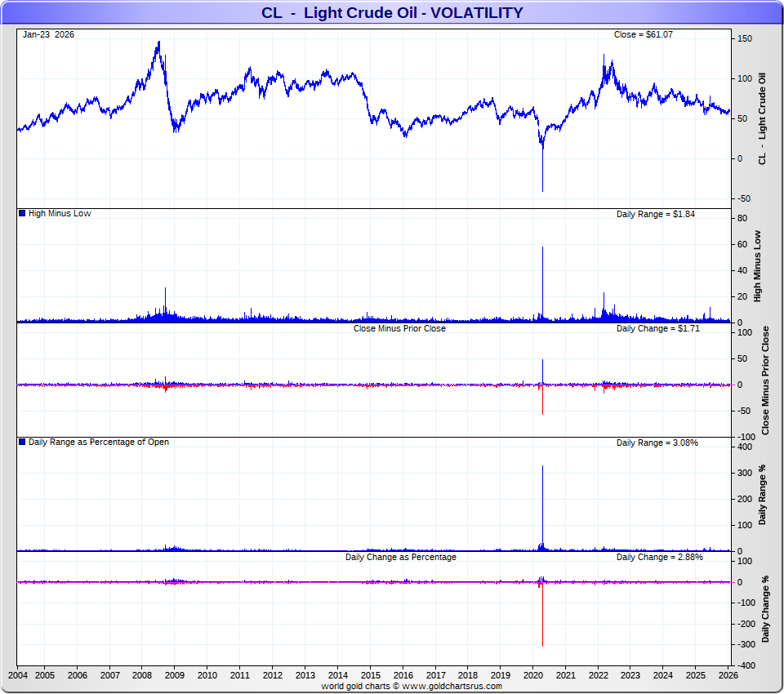Click the 'CL - Light Crude Oil' vertical axis title
This screenshot has height=694, width=784.
pyautogui.click(x=763, y=119)
